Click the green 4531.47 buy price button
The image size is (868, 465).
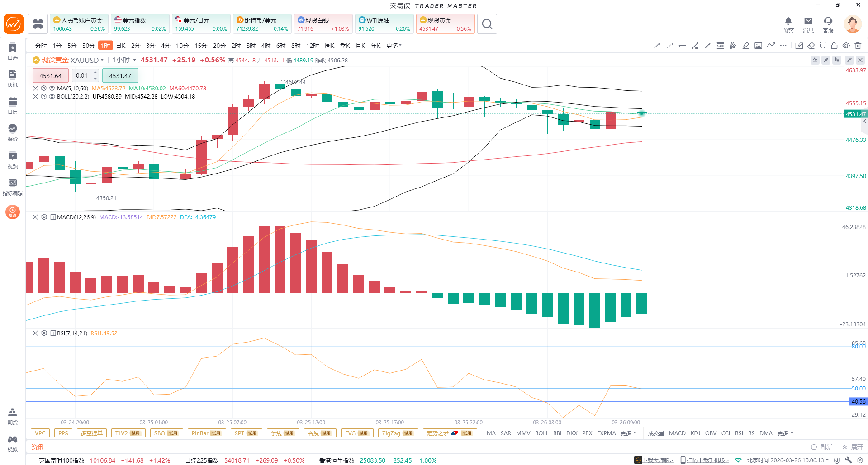coord(120,76)
